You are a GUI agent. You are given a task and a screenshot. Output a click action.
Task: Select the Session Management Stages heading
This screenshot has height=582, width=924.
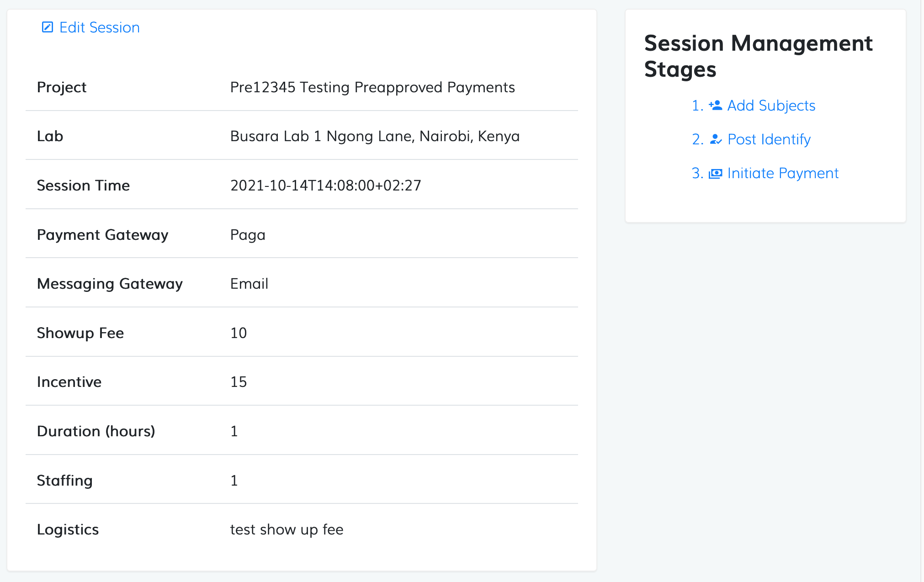point(758,56)
